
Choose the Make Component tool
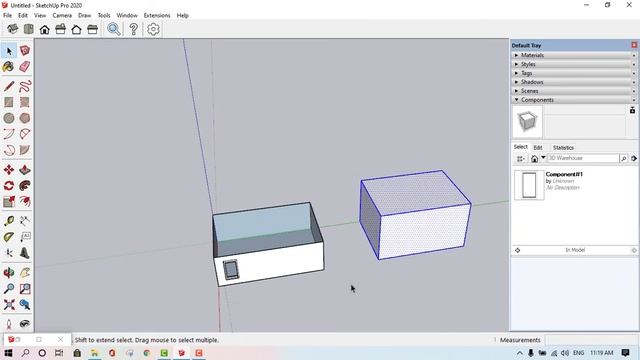[x=25, y=51]
